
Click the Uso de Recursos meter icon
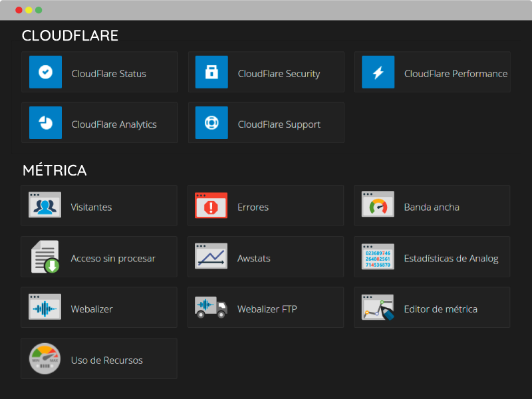tap(45, 358)
